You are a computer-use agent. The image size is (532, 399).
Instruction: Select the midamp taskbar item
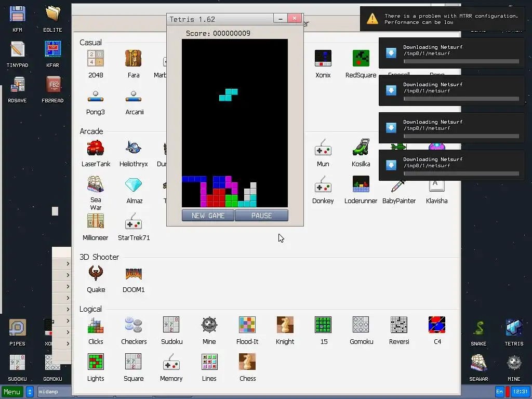click(54, 392)
